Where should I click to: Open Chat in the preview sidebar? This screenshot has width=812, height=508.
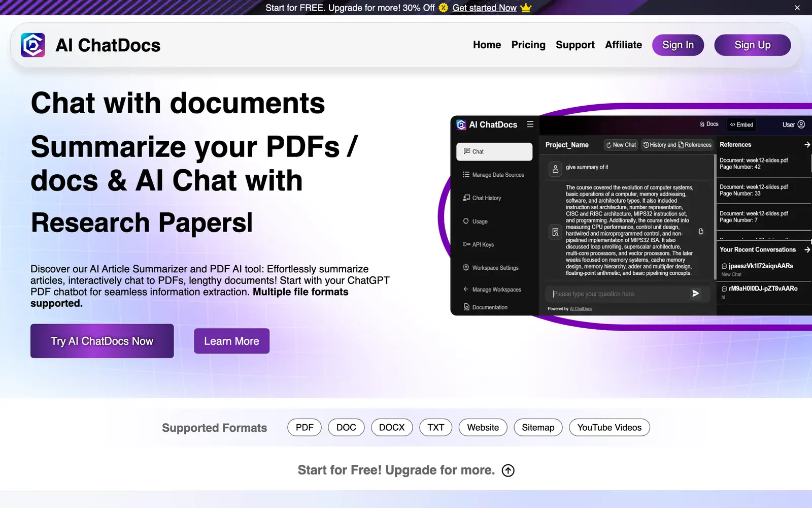point(494,151)
